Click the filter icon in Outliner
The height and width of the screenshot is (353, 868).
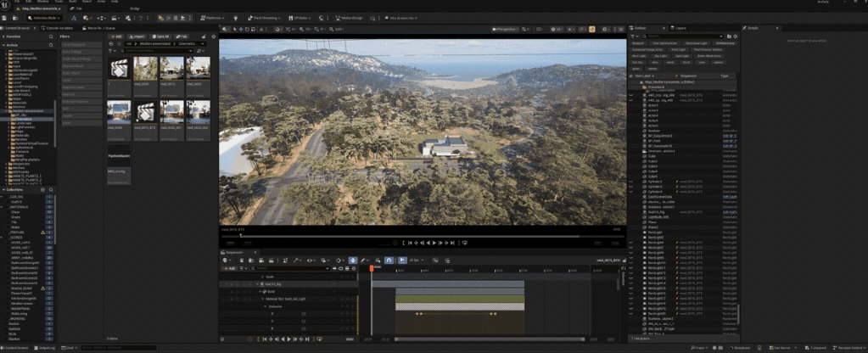[x=632, y=36]
